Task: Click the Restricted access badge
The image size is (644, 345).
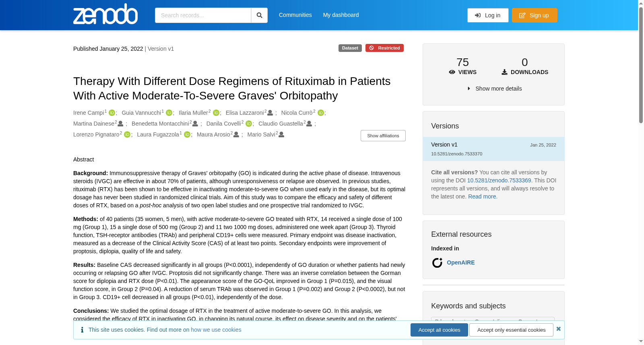Action: pyautogui.click(x=384, y=48)
